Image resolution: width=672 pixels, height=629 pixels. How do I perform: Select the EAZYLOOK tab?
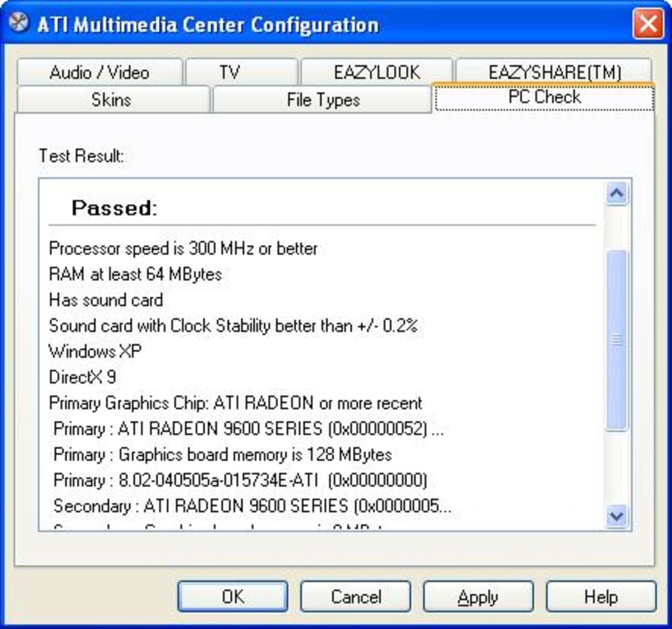click(377, 72)
